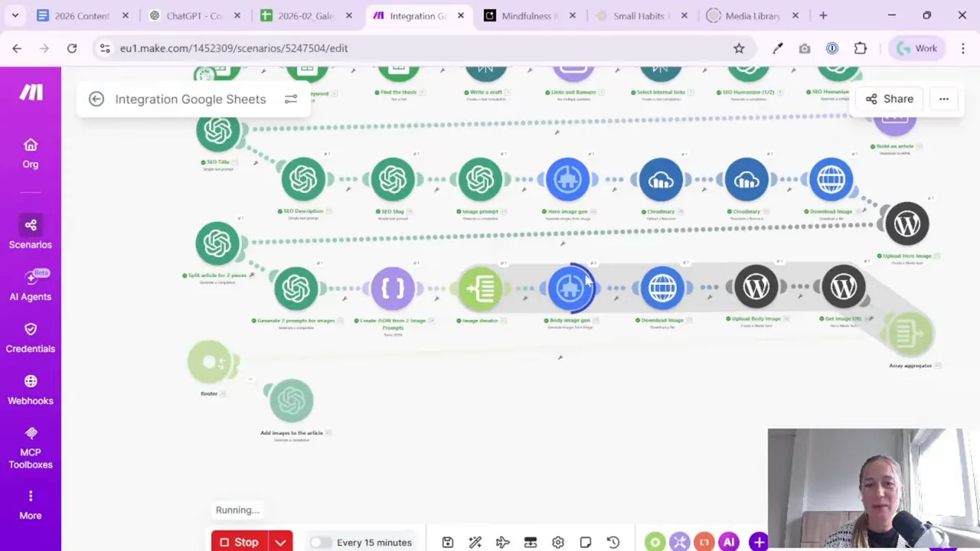
Task: Add a module with the purple plus button
Action: pos(759,543)
